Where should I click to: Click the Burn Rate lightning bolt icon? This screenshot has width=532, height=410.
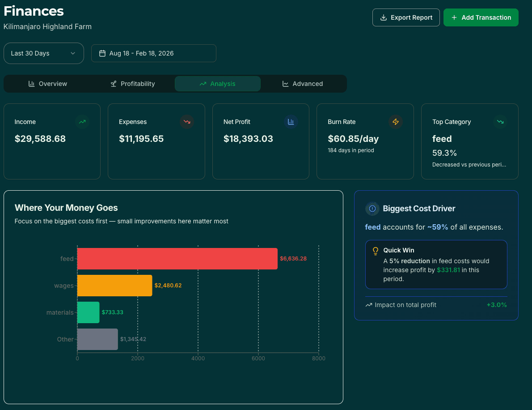pyautogui.click(x=396, y=122)
